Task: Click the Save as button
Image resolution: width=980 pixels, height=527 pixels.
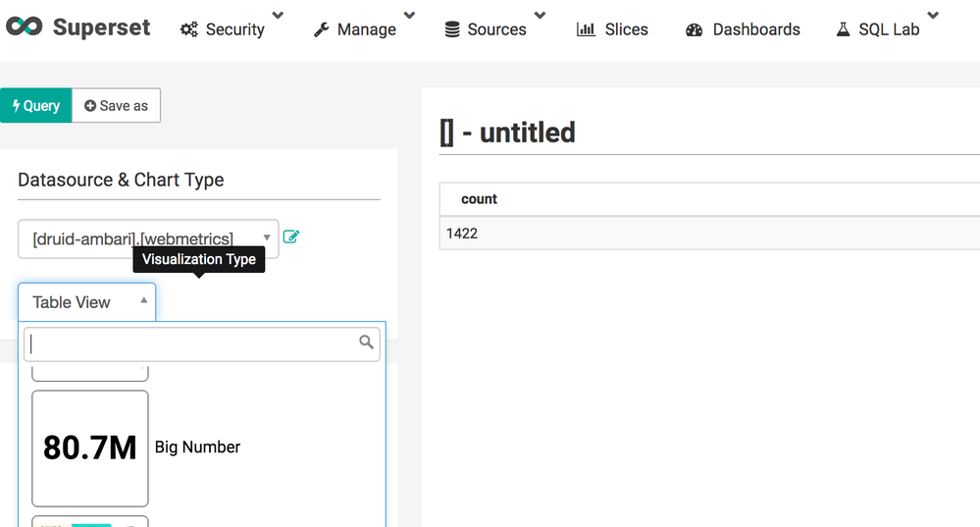Action: (116, 106)
